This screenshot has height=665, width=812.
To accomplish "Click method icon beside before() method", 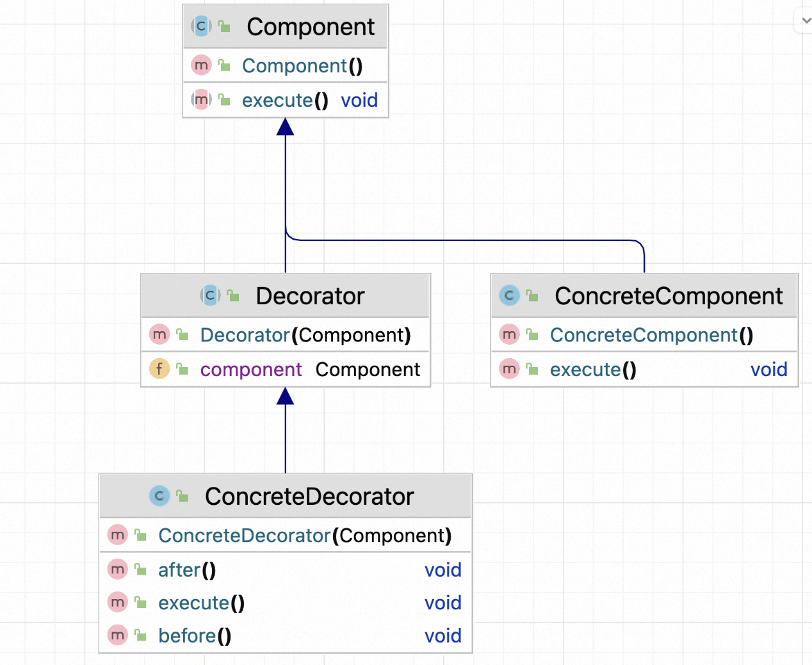I will pos(118,635).
